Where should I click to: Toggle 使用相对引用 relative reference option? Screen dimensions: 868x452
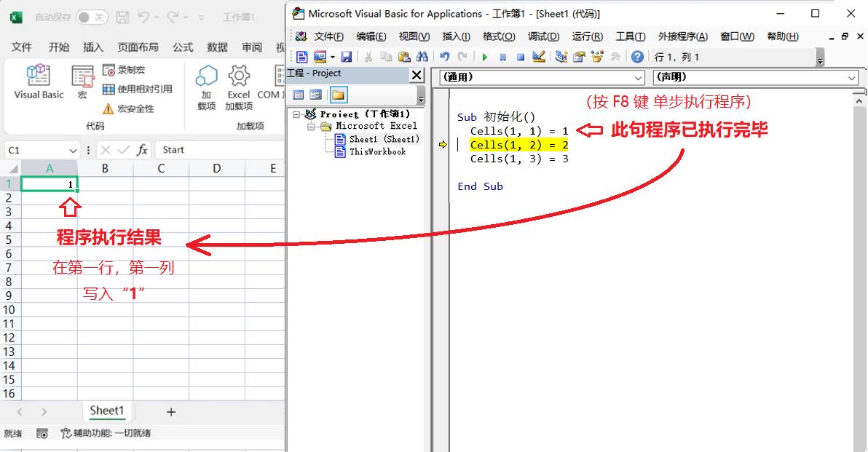pyautogui.click(x=138, y=89)
